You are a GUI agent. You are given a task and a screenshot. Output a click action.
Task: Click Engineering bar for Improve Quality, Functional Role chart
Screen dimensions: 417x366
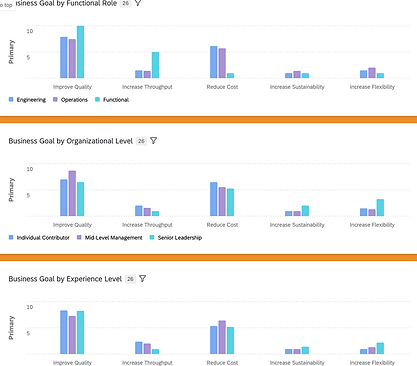(x=64, y=58)
